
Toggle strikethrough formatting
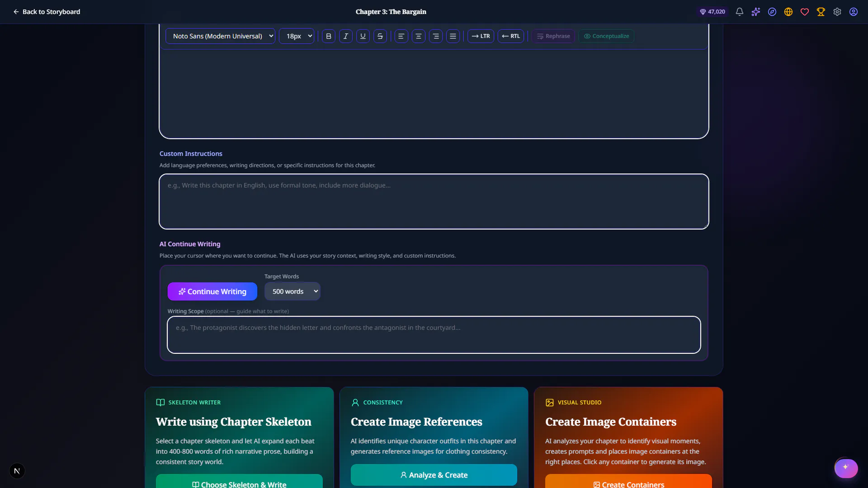[x=380, y=36]
